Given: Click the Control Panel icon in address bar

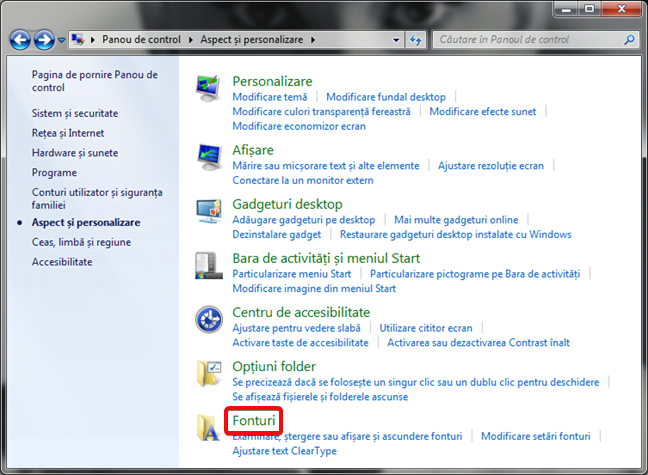Looking at the screenshot, I should click(78, 40).
